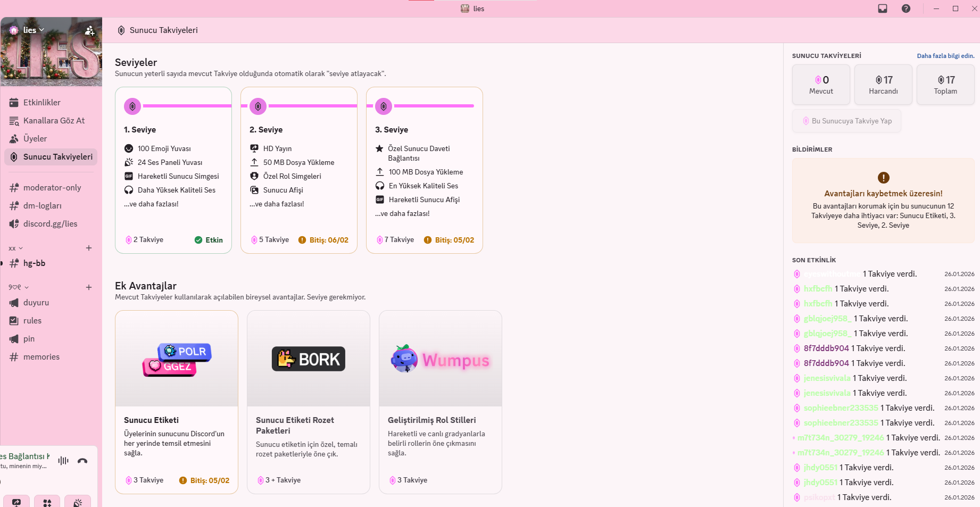Click the Avantajları kaybetmek üzeresin! warning heading
980x507 pixels.
(x=884, y=194)
